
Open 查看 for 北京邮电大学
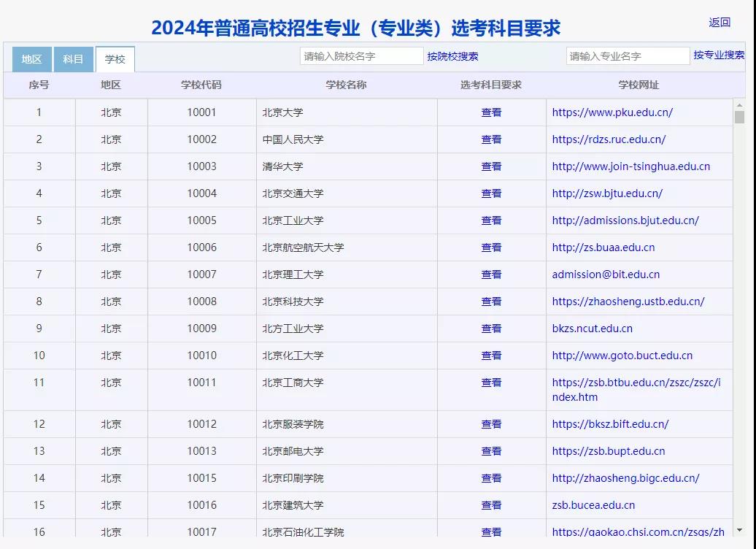[491, 450]
